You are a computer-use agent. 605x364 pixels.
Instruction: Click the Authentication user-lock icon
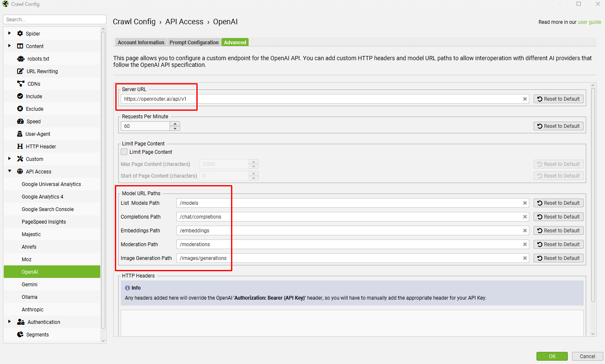point(21,322)
